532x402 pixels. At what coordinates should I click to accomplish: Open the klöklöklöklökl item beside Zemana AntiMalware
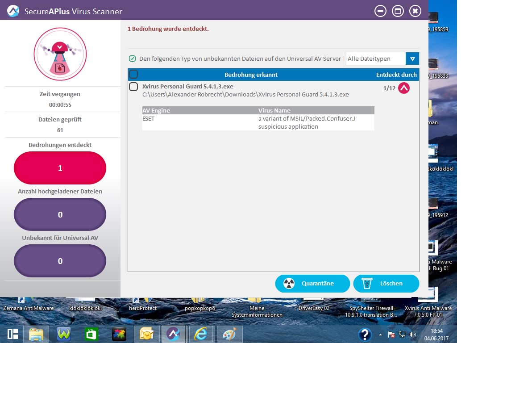pyautogui.click(x=86, y=305)
